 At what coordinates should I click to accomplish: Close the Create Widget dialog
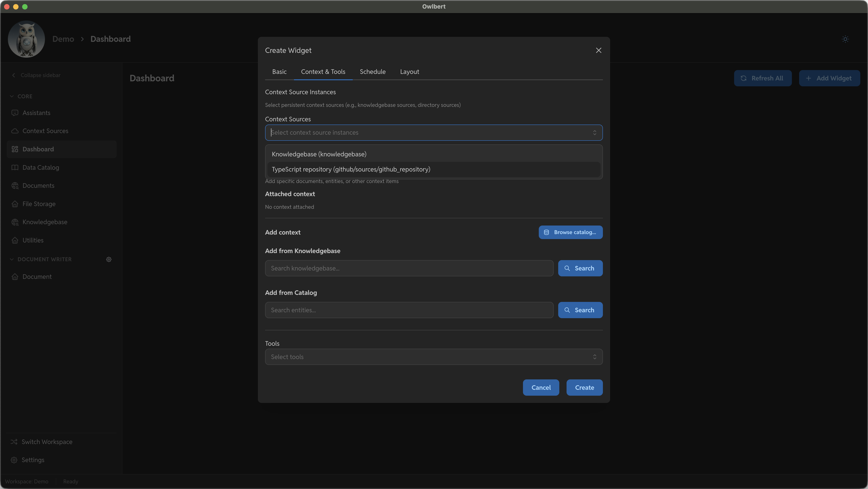click(598, 50)
